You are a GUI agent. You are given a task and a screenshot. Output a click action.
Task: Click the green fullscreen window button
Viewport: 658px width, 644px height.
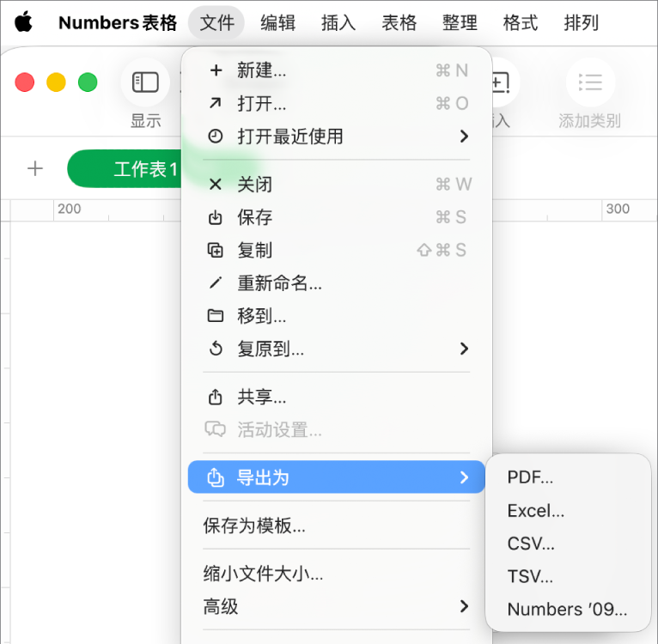point(88,82)
